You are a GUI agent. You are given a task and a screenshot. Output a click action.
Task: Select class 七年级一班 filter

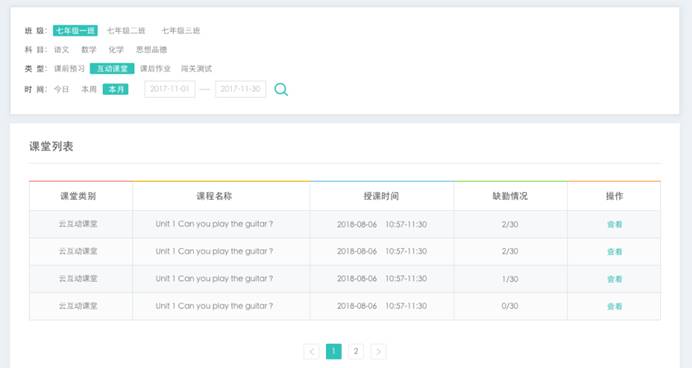coord(75,30)
